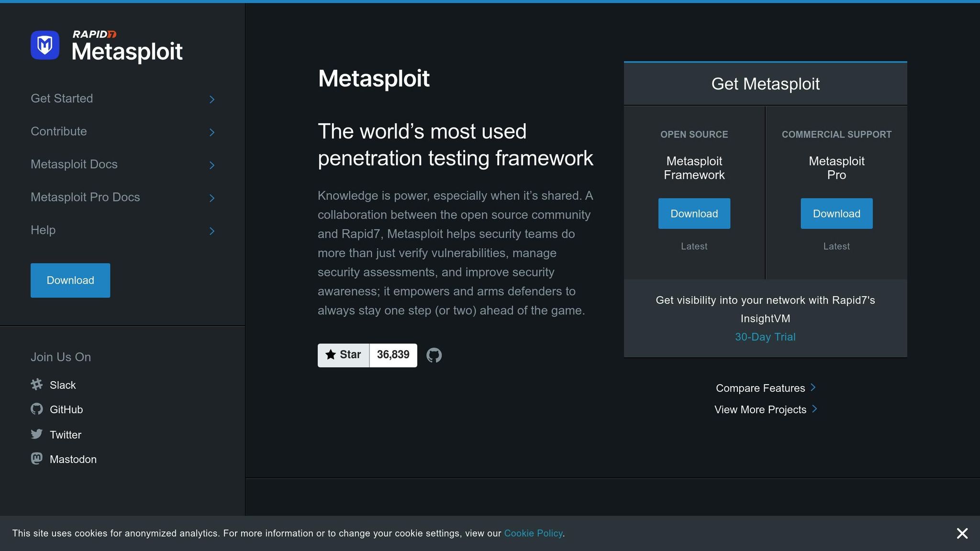Download the Metasploit Framework
The height and width of the screenshot is (551, 980).
(694, 213)
